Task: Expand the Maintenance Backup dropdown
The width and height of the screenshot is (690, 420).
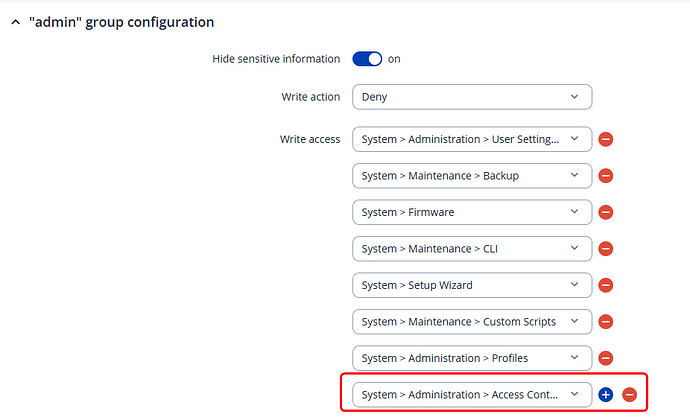Action: [472, 176]
